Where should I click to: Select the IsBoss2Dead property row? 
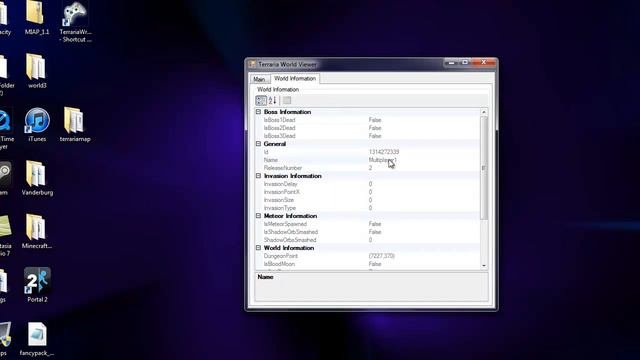tap(367, 128)
